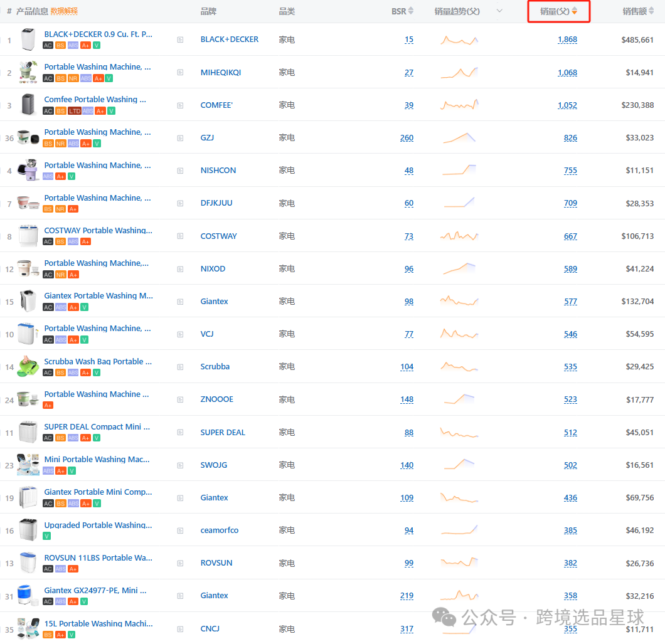Click the note icon in the MIHEQIKQI row

180,73
